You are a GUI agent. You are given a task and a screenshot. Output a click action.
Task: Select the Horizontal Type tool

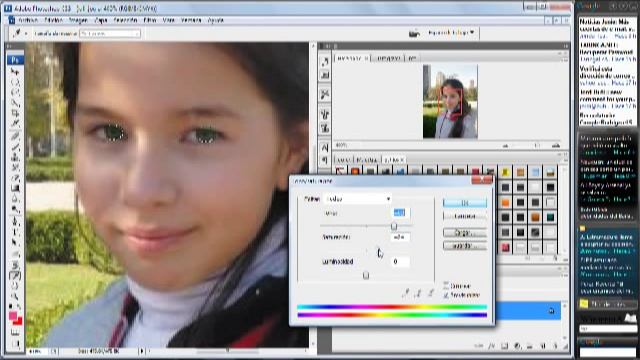[15, 233]
